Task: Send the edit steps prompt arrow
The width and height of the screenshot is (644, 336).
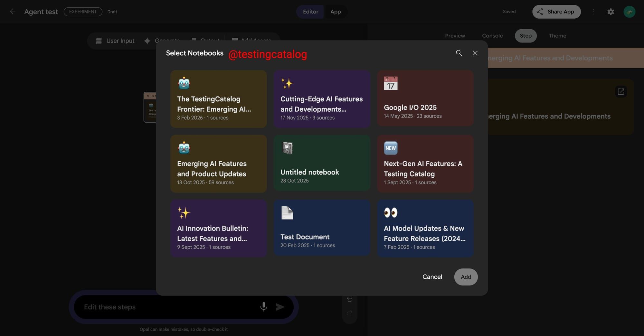Action: 280,307
